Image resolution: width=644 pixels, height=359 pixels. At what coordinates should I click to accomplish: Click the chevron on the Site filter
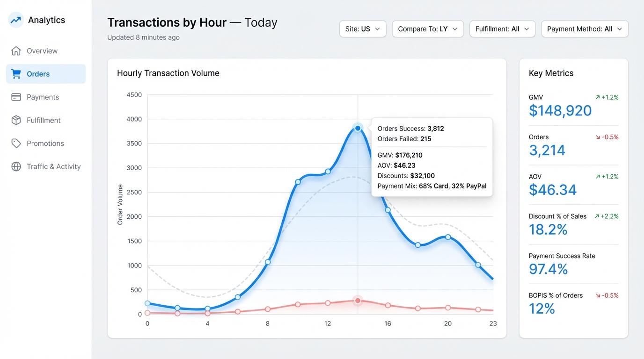point(377,29)
